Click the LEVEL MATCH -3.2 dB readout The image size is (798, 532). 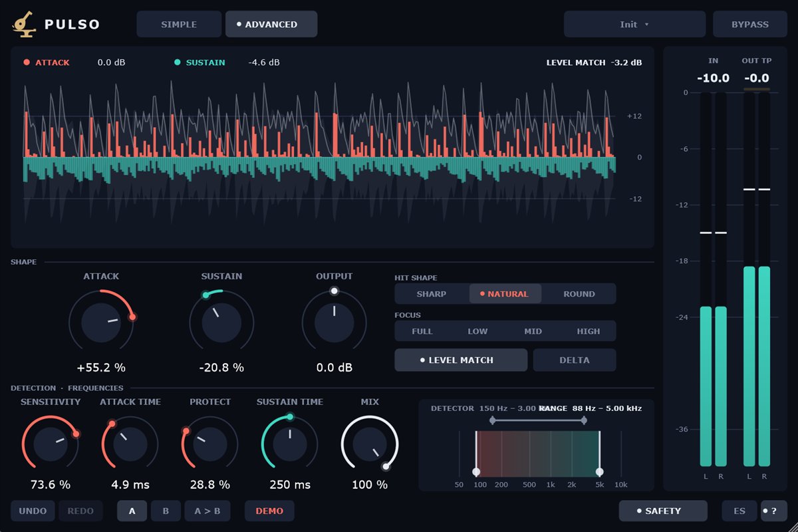tap(594, 63)
